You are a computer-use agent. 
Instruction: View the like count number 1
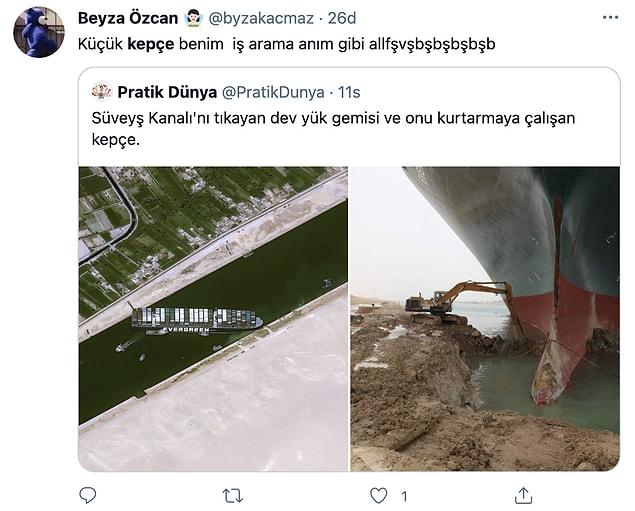coord(404,496)
